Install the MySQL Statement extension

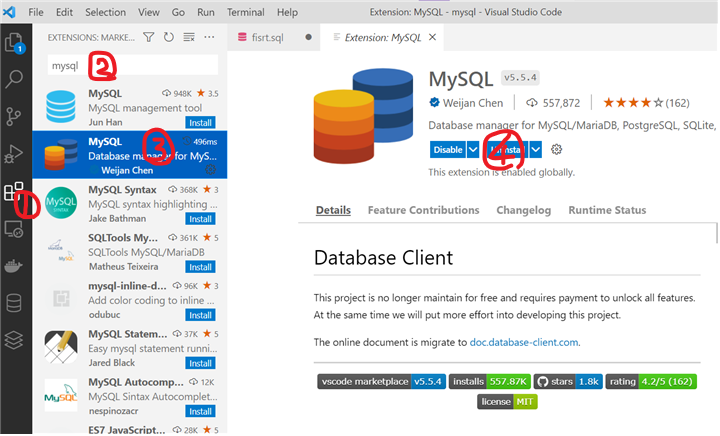(x=201, y=363)
